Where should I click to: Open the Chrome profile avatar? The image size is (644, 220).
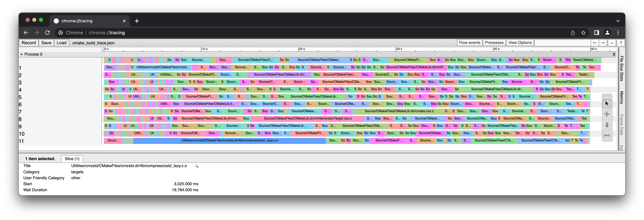607,32
